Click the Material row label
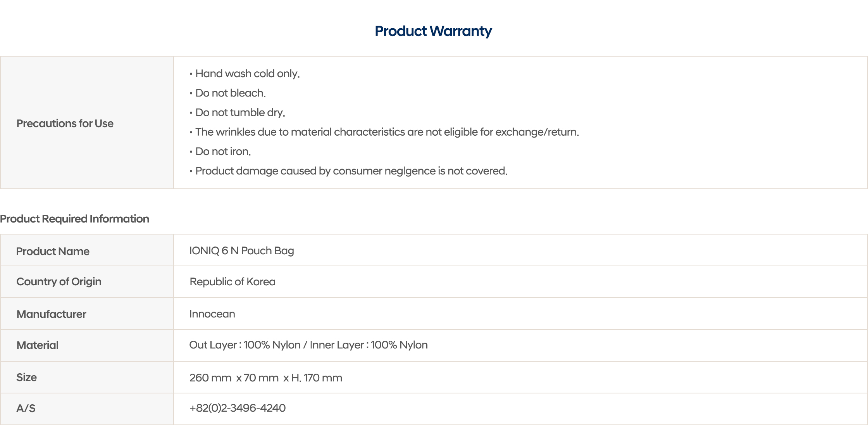This screenshot has width=868, height=445. click(37, 345)
